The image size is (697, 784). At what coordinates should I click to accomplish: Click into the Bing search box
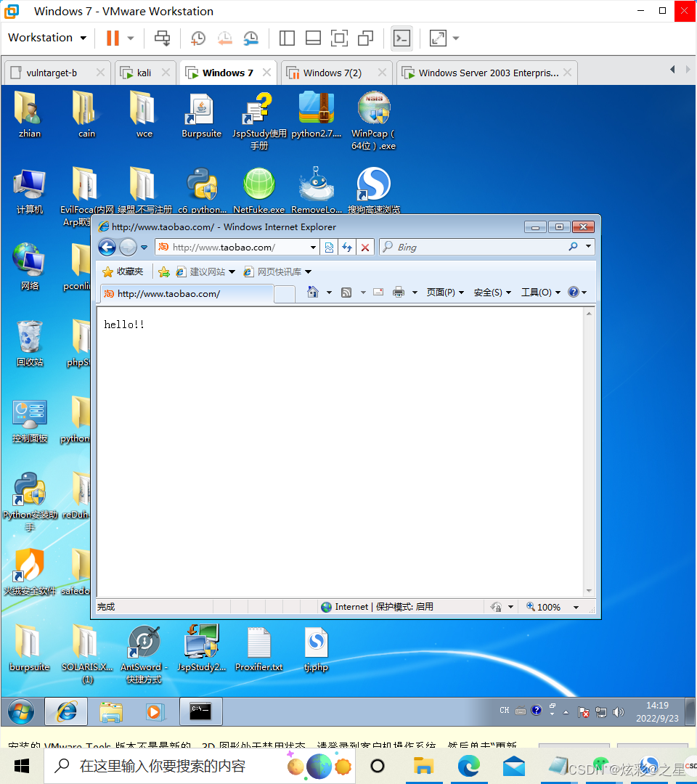pos(475,247)
